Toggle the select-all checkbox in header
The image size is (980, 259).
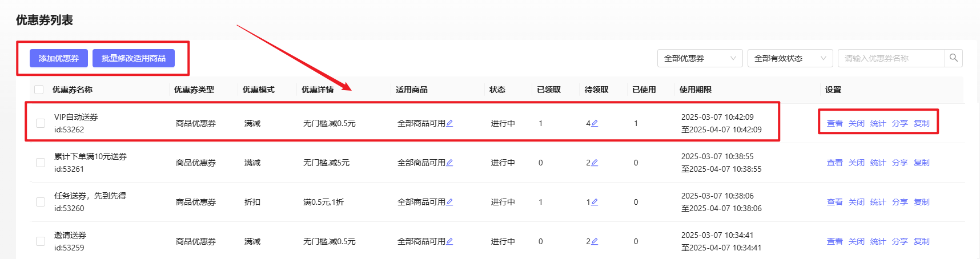pos(39,90)
